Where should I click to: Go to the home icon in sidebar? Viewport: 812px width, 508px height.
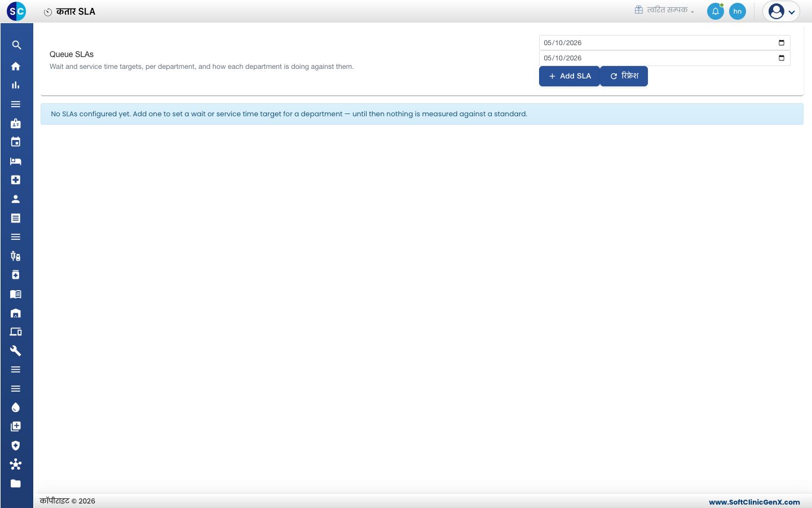(16, 66)
